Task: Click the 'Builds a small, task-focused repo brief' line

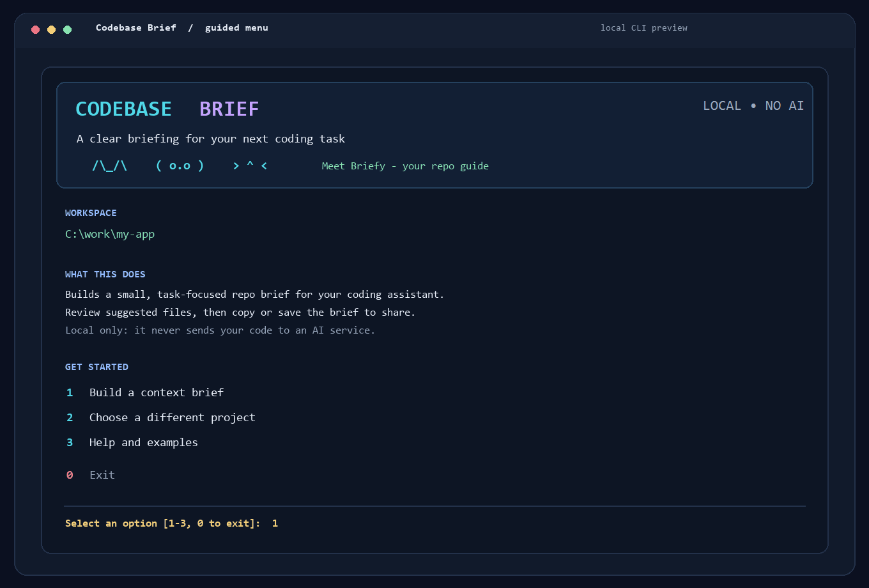Action: point(255,295)
